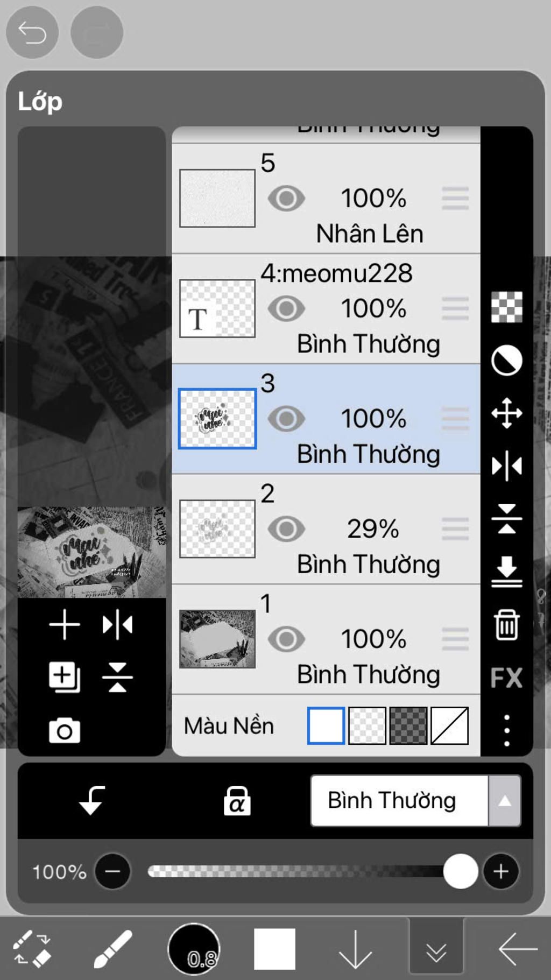Image resolution: width=551 pixels, height=980 pixels.
Task: Hide layer 2 with 29% opacity
Action: pyautogui.click(x=286, y=529)
